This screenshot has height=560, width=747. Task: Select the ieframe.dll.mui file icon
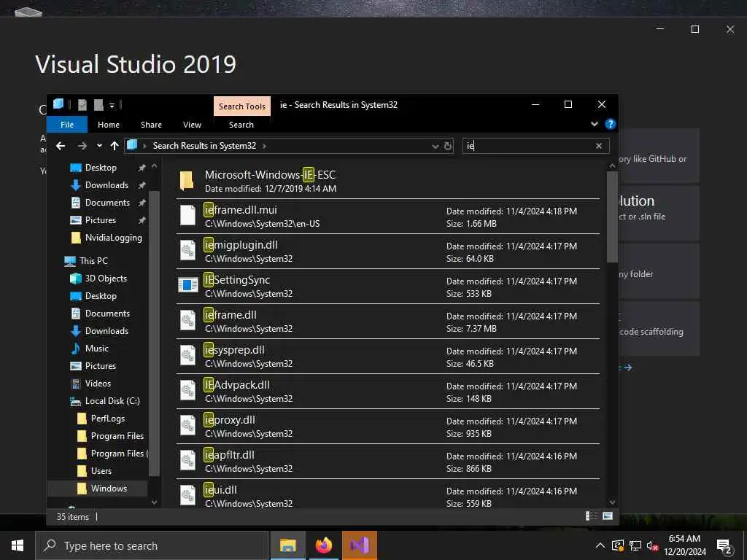coord(187,216)
